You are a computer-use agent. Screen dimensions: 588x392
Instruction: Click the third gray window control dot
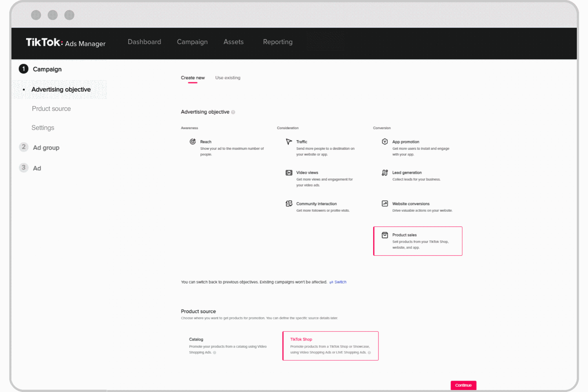69,15
